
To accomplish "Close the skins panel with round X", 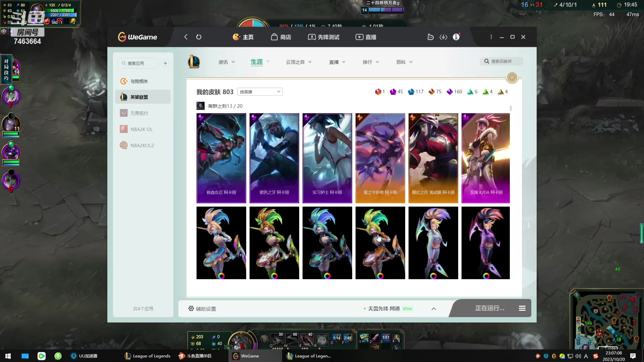I will tap(512, 78).
